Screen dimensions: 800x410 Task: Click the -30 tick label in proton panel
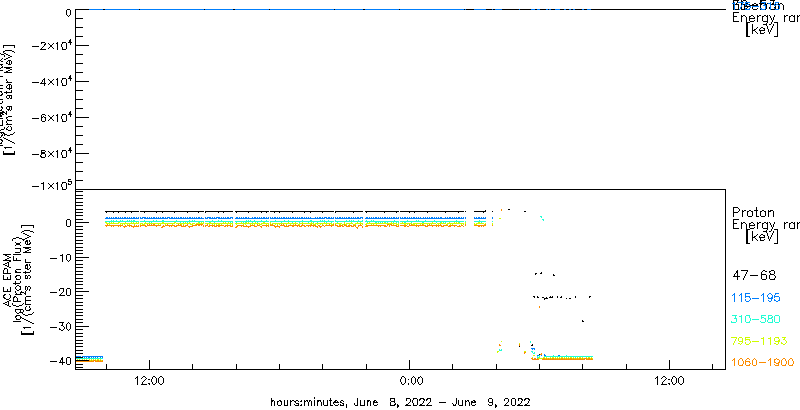[59, 326]
